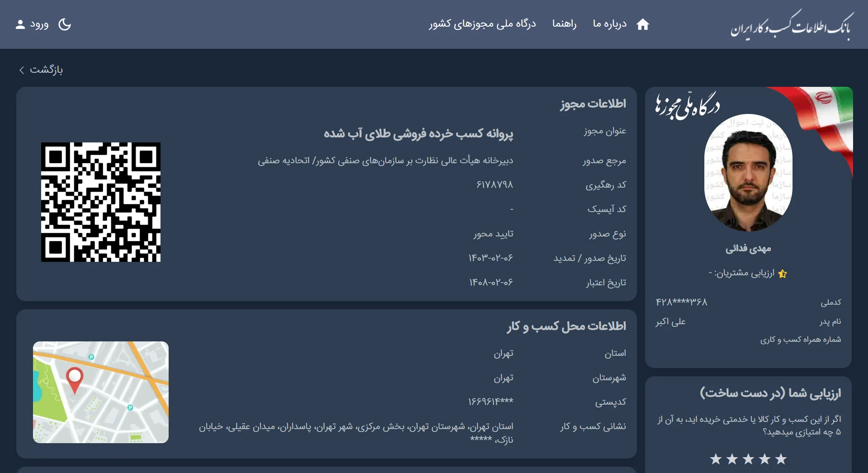Select postal code ۱۶۶۹۶۱۴***

pyautogui.click(x=491, y=402)
